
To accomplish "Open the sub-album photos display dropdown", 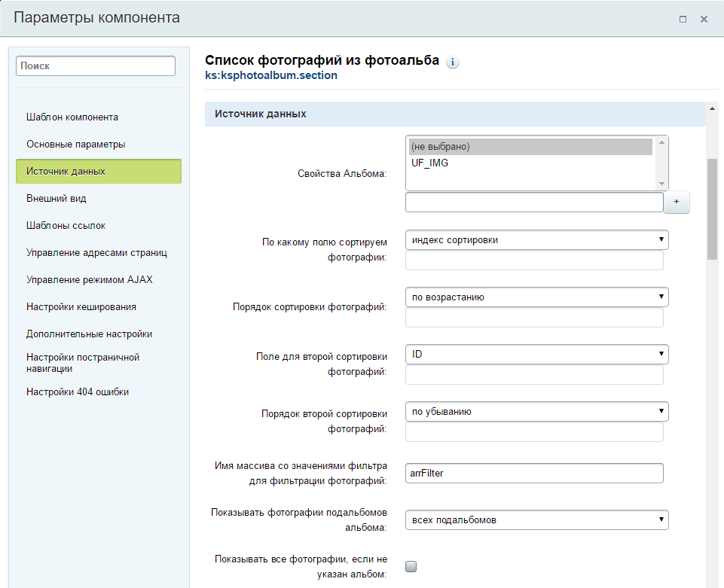I will coord(537,519).
